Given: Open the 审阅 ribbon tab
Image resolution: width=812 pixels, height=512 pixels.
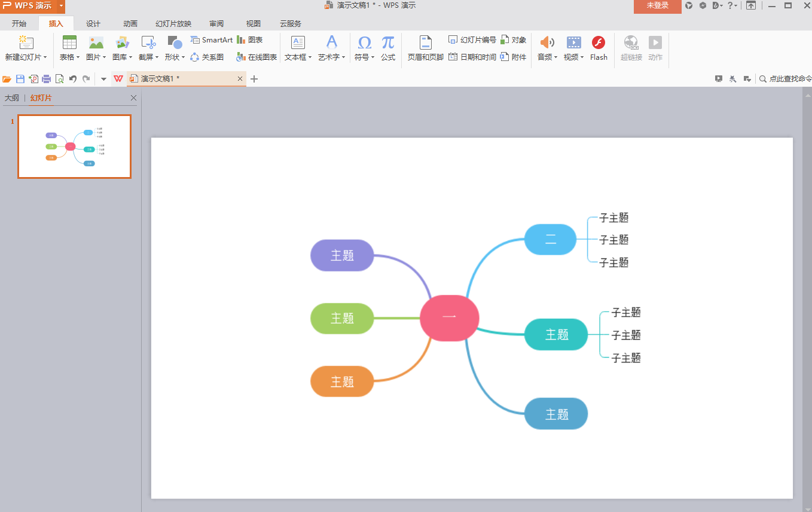Looking at the screenshot, I should click(216, 24).
